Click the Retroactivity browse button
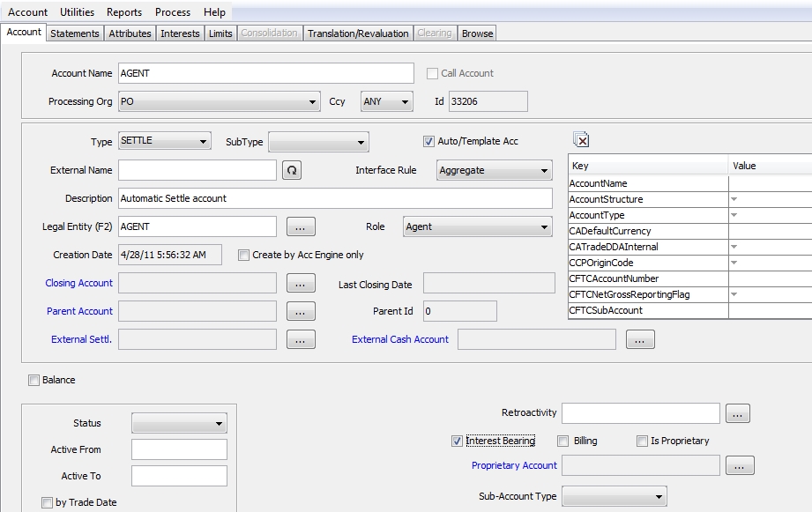Image resolution: width=812 pixels, height=512 pixels. tap(737, 413)
